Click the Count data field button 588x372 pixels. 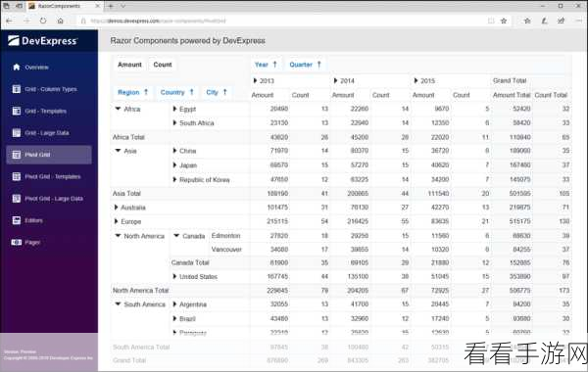coord(163,65)
